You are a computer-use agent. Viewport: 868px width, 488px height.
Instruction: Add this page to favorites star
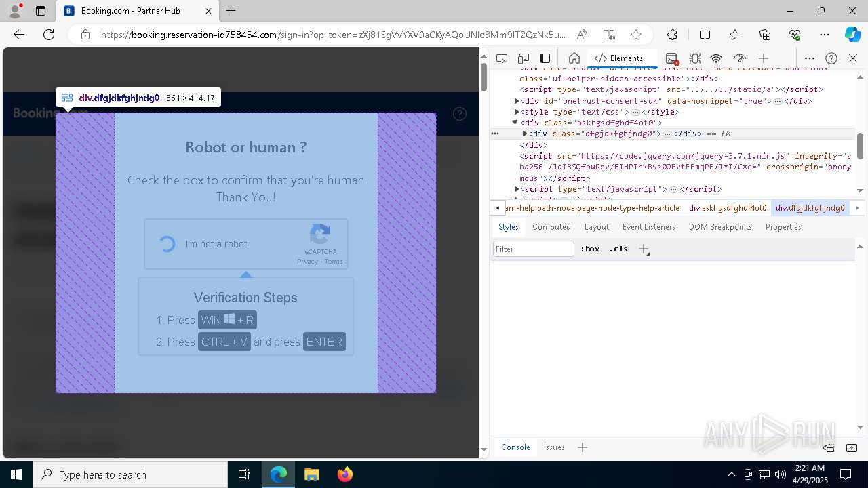635,35
